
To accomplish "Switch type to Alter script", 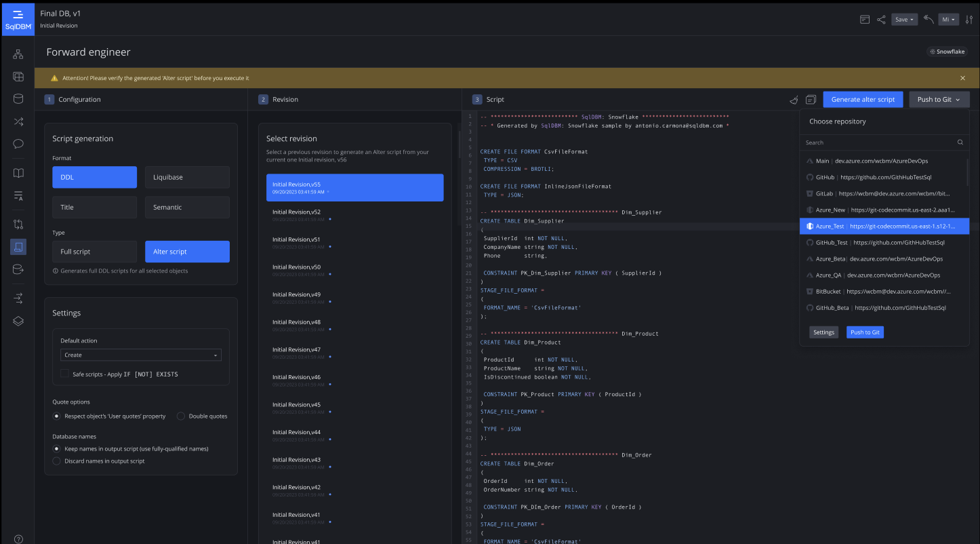I will (187, 252).
